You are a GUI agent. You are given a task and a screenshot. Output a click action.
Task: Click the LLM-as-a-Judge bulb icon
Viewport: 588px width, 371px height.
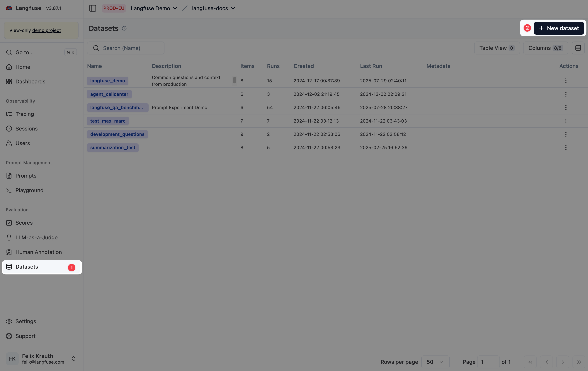[x=9, y=237]
